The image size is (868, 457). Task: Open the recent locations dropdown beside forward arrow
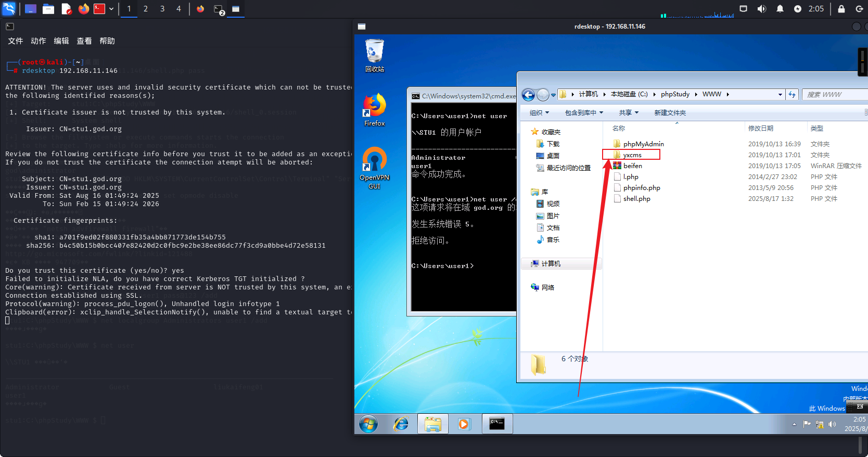[x=553, y=95]
